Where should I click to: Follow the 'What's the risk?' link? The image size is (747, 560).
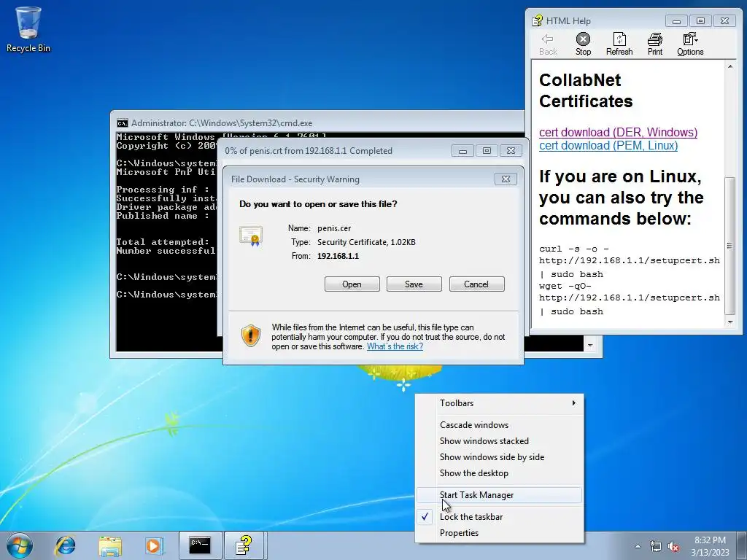(395, 346)
